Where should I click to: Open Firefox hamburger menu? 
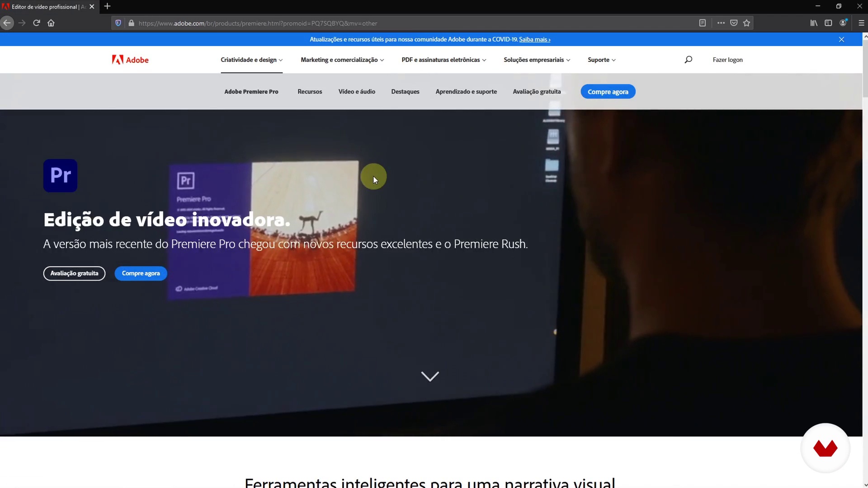click(x=862, y=23)
